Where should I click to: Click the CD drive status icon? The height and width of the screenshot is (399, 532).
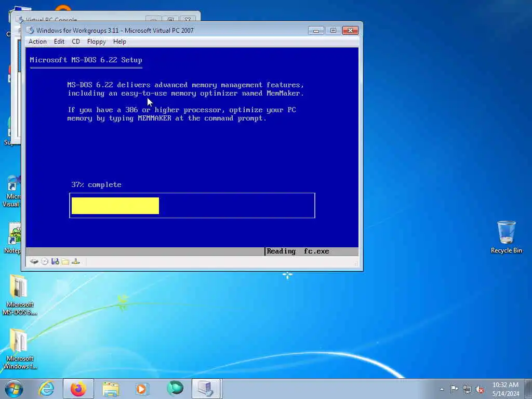45,262
